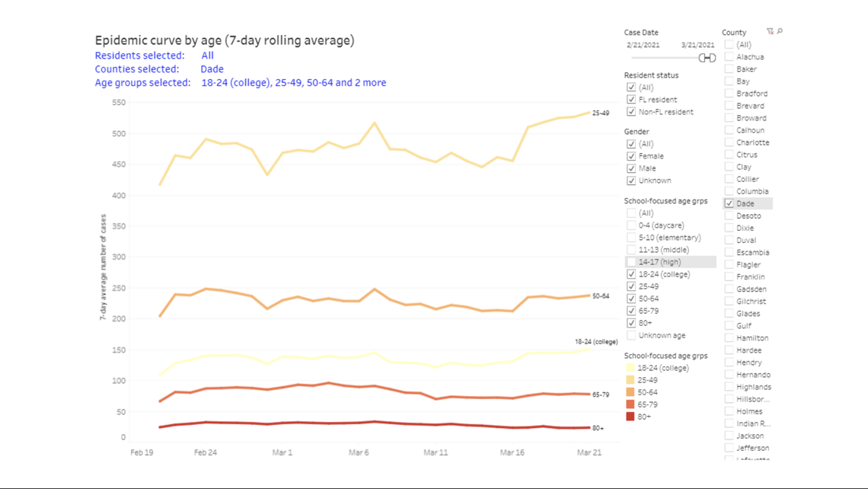The height and width of the screenshot is (489, 868).
Task: Clear the County filter using the funnel icon
Action: tap(770, 30)
